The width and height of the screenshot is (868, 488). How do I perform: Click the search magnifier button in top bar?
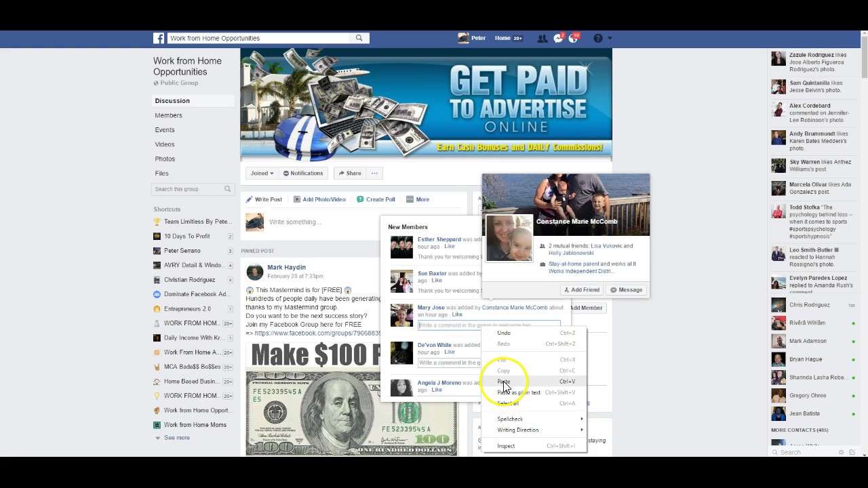[x=359, y=39]
